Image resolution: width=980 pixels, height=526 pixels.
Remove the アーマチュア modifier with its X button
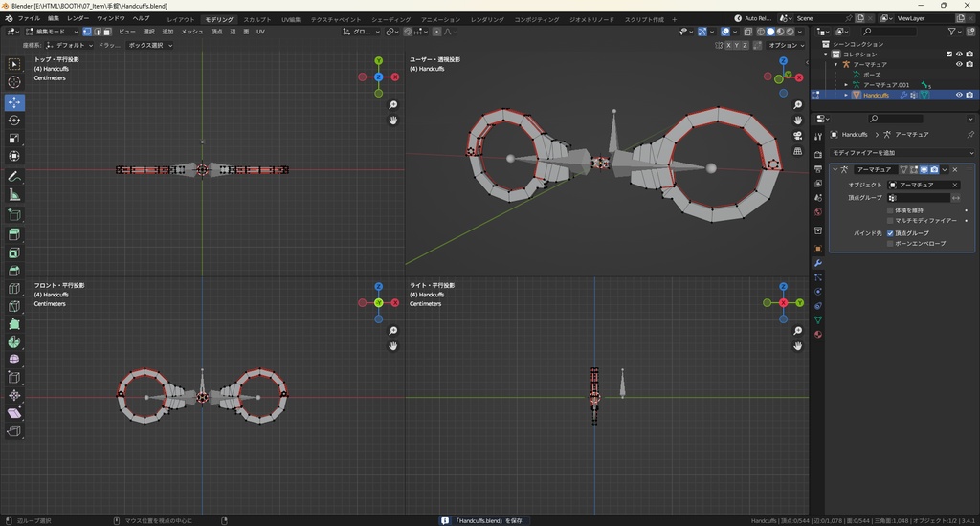955,169
